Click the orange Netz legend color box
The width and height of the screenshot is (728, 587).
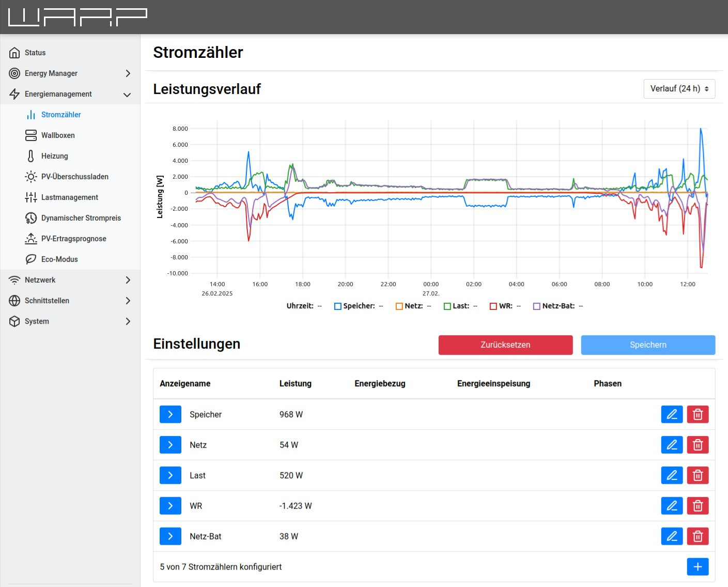(399, 306)
